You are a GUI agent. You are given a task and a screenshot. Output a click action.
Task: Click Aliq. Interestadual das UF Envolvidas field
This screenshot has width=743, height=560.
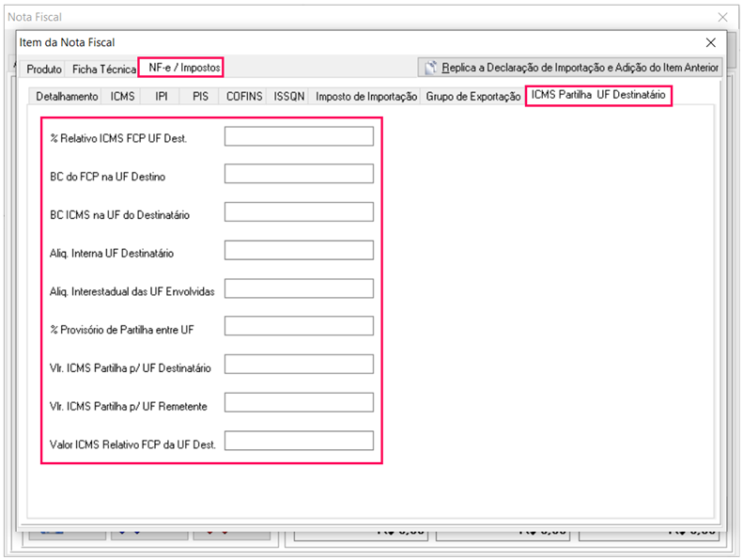299,288
